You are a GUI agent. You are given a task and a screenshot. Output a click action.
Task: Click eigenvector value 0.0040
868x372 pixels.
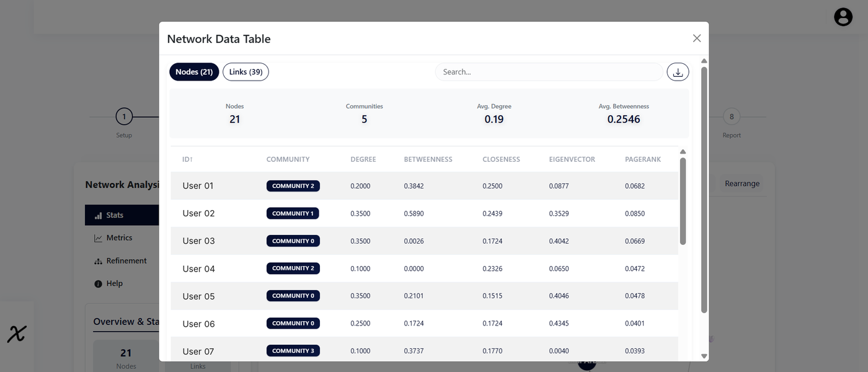pyautogui.click(x=559, y=352)
